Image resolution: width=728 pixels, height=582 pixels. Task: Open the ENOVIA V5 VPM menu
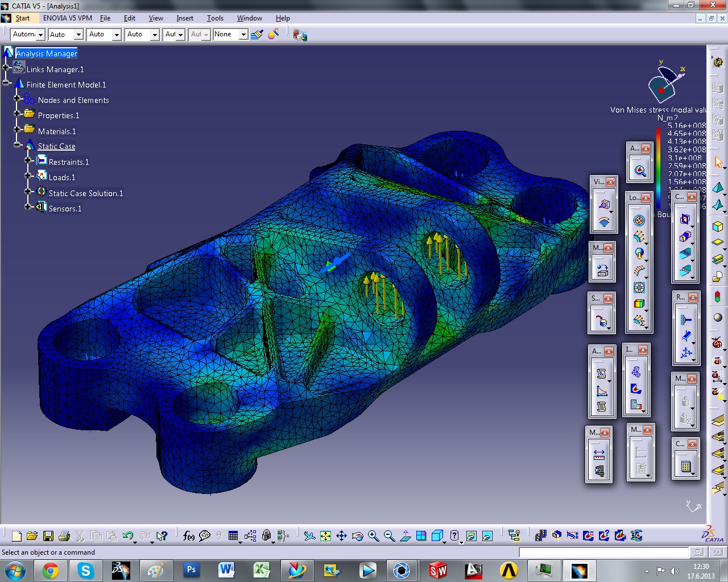tap(68, 18)
